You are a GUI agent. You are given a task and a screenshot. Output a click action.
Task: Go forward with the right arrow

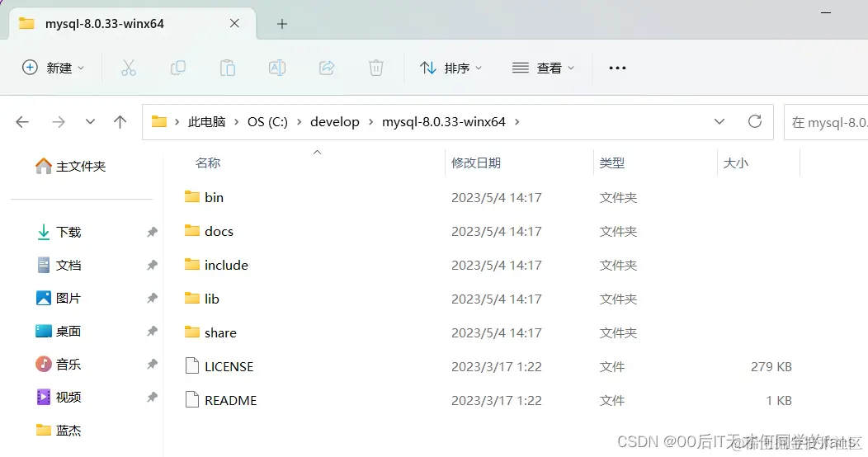click(x=58, y=122)
